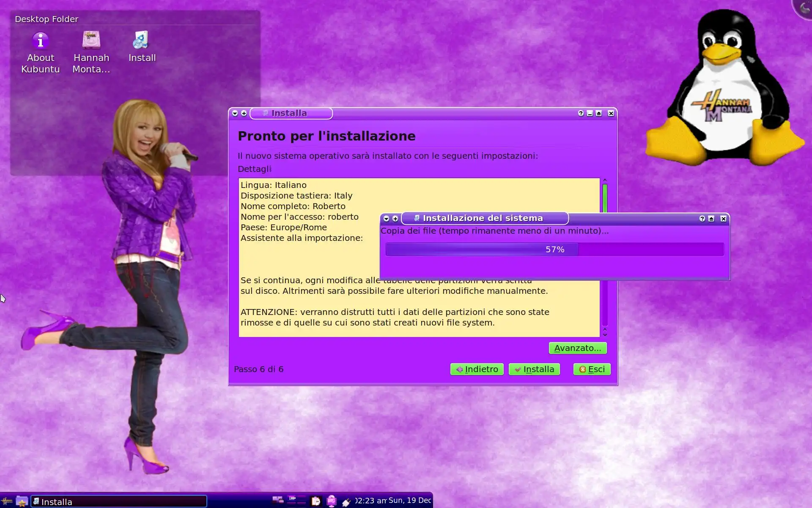Open the Hannah Montana launcher menu in panel

pos(7,502)
